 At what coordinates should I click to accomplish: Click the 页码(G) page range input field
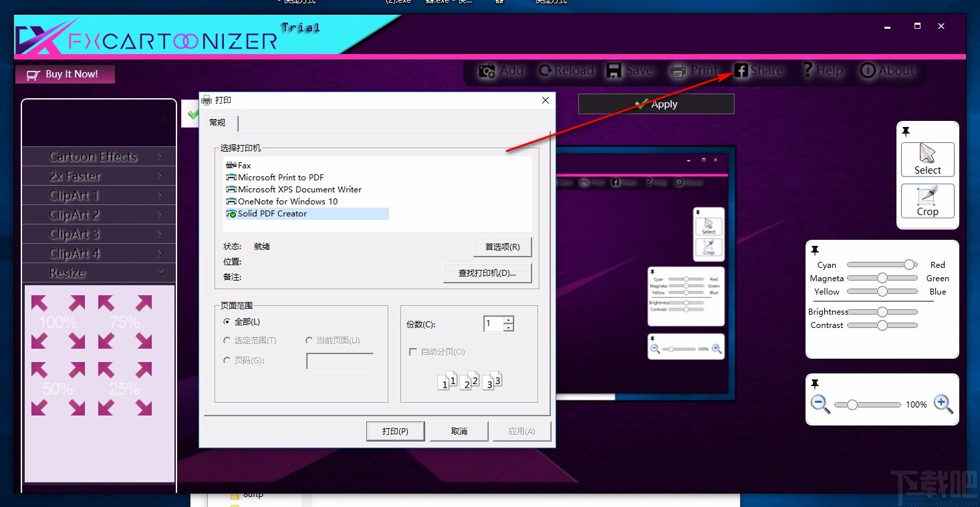click(340, 361)
